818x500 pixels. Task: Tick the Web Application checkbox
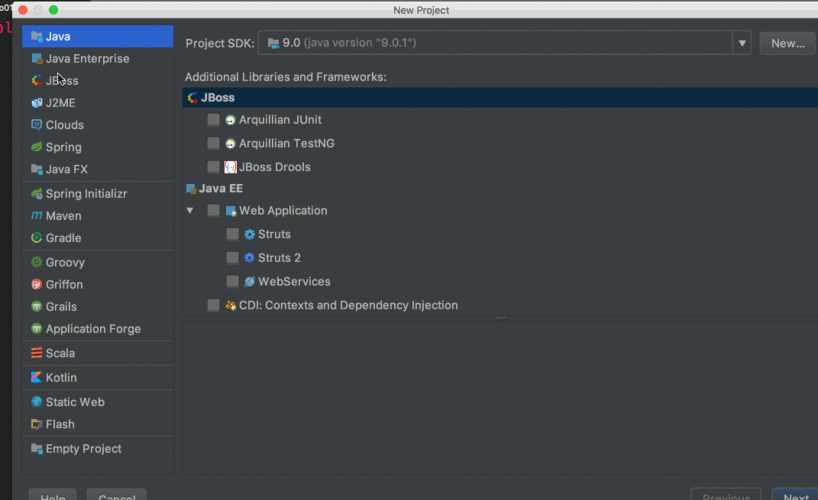pos(213,210)
